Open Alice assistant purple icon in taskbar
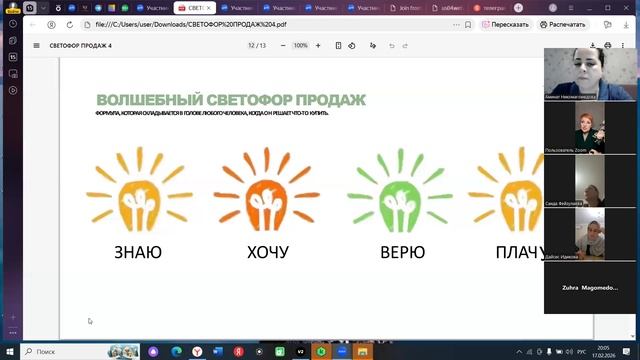This screenshot has height=360, width=640. tap(153, 351)
